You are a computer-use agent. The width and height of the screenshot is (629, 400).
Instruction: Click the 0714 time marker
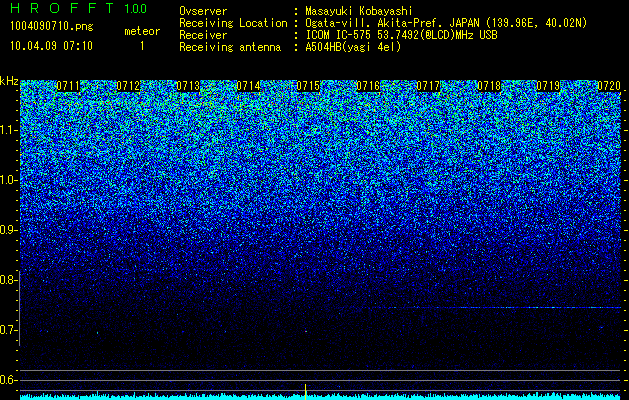pyautogui.click(x=248, y=86)
